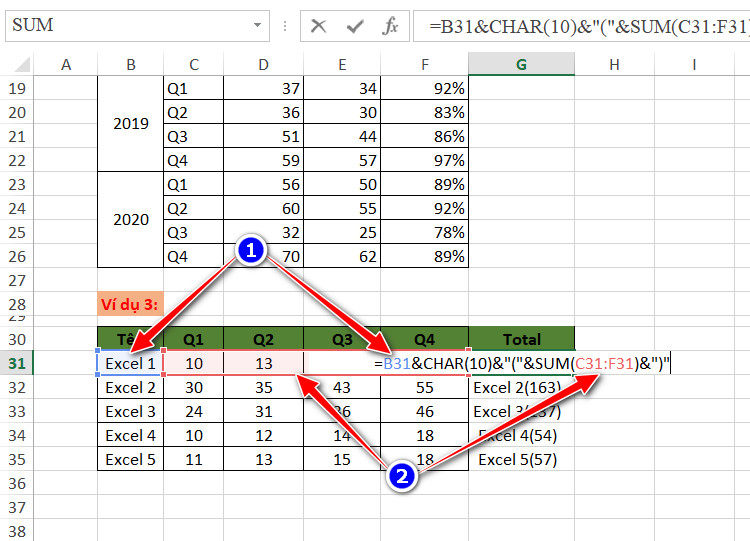Click cell 10 in row 31
The width and height of the screenshot is (750, 541).
point(194,363)
